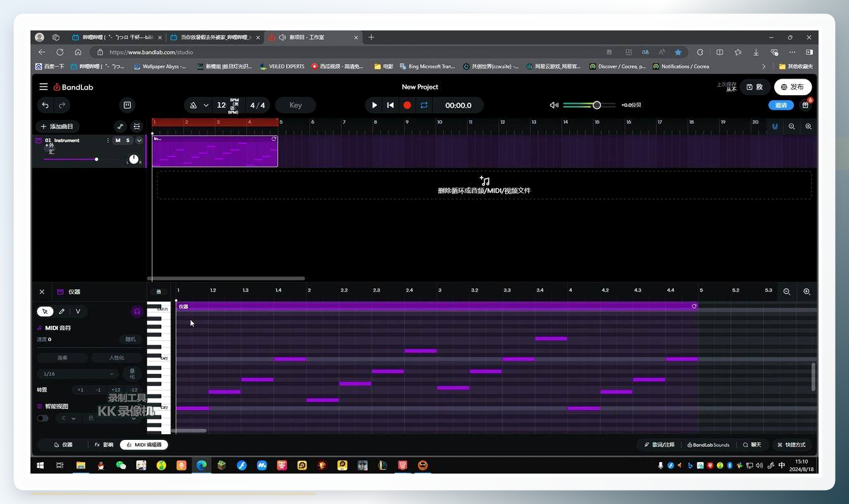Open 快捷方式 keyboard shortcuts
The width and height of the screenshot is (849, 504).
pyautogui.click(x=791, y=445)
